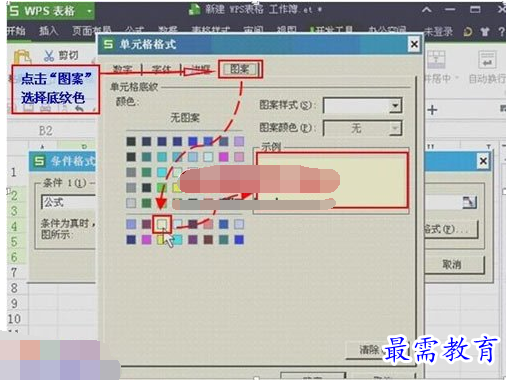Pick the bright cyan swatch in the third palette row
506x381 pixels.
(x=162, y=172)
